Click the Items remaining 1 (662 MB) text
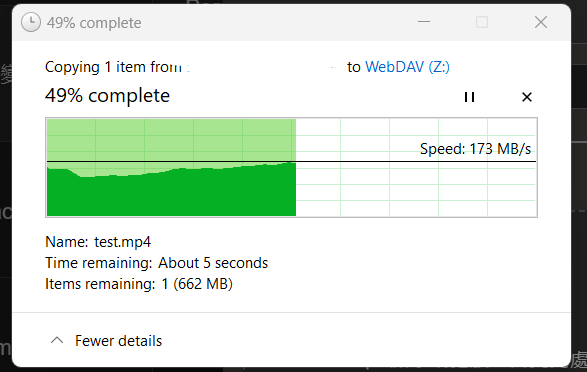The image size is (587, 372). pos(139,284)
